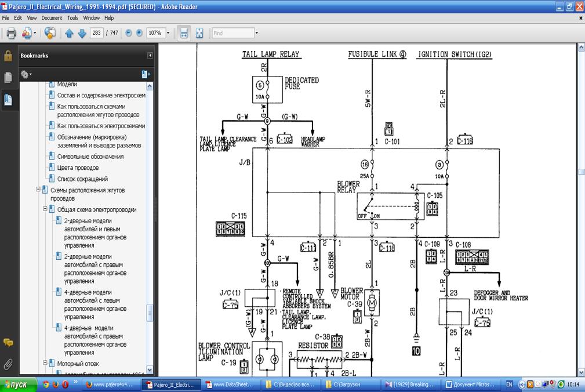The height and width of the screenshot is (392, 585).
Task: Open the 'Цвета проводов' bookmark
Action: coord(78,168)
